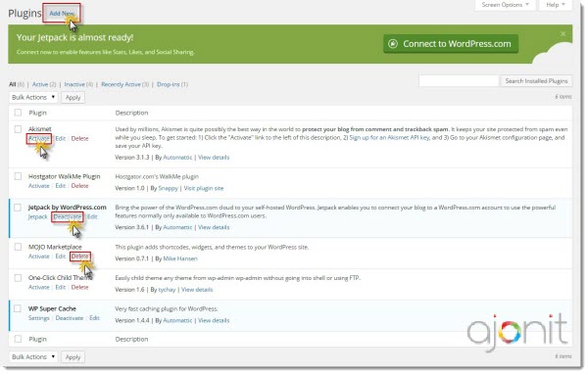Screen dimensions: 588x374
Task: View details of Akismet plugin
Action: [x=214, y=158]
